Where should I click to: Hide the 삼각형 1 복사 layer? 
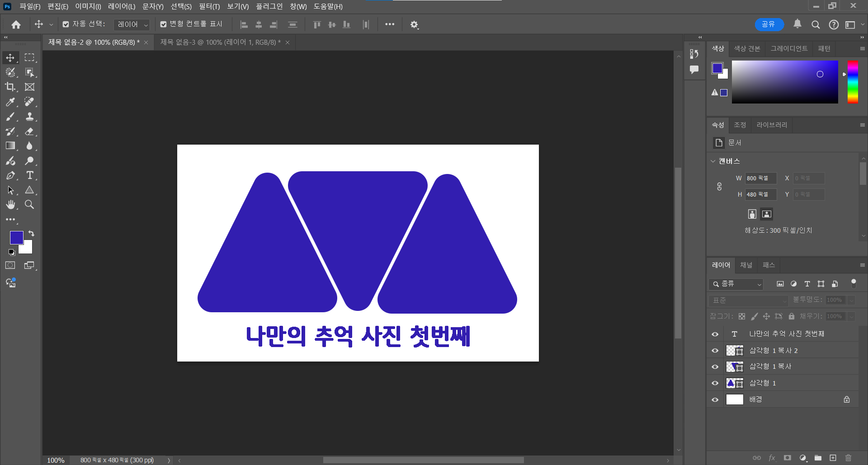(x=715, y=367)
